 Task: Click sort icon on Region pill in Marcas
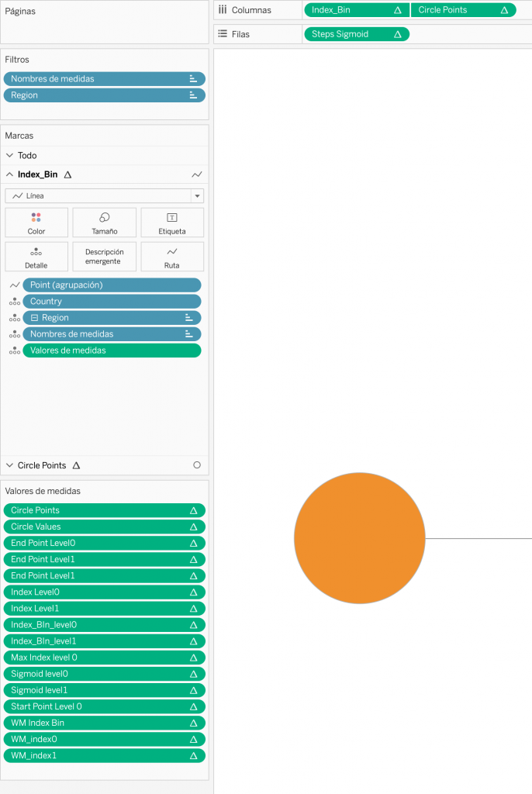coord(189,317)
